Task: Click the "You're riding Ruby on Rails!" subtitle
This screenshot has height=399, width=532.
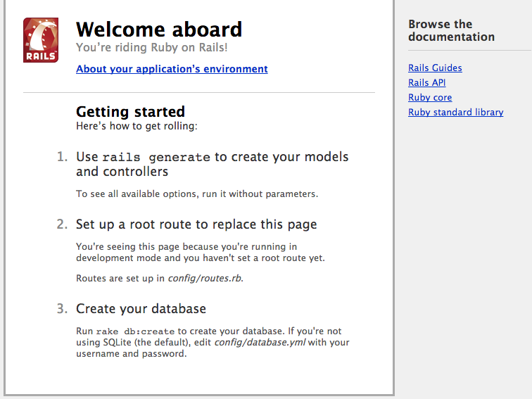Action: (x=151, y=48)
